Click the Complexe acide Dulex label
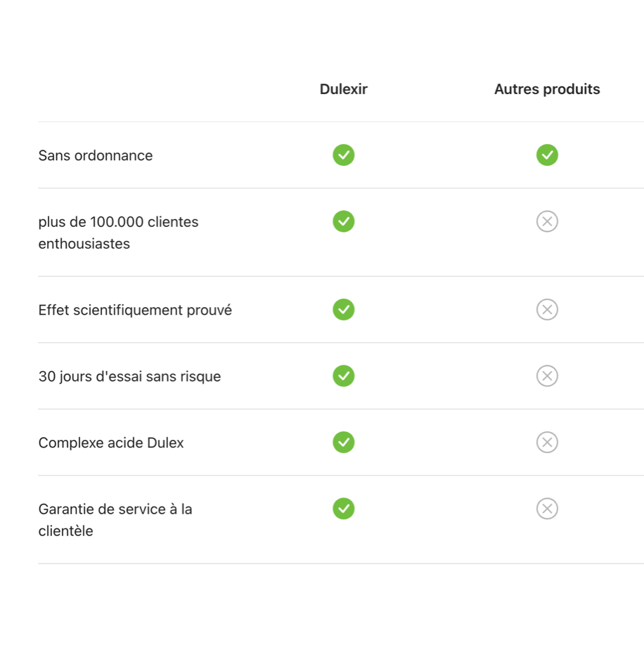The image size is (644, 645). (111, 443)
